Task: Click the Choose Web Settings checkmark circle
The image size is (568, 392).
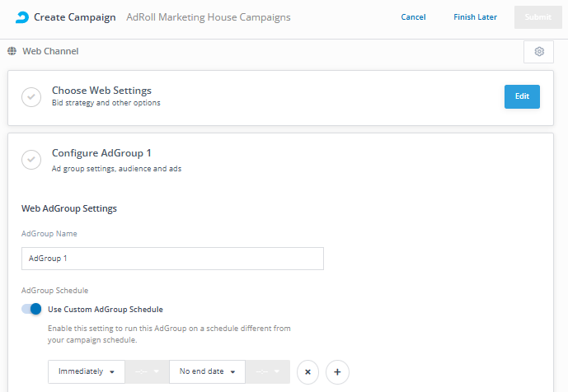Action: 31,96
